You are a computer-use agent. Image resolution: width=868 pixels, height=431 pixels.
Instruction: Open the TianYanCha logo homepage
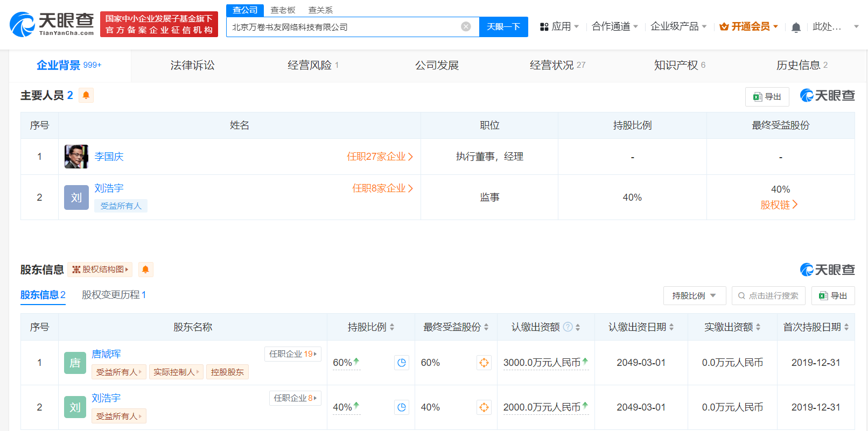click(x=52, y=24)
